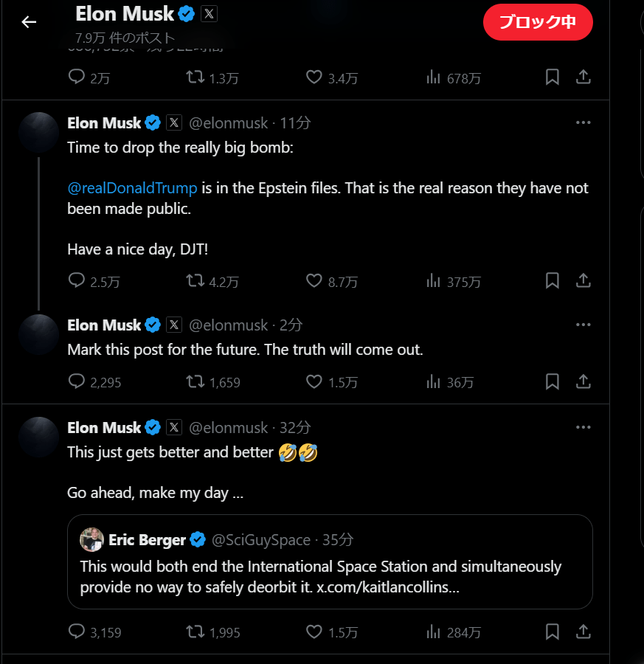Share the 'This just gets better and better' post
This screenshot has width=644, height=664.
[583, 632]
